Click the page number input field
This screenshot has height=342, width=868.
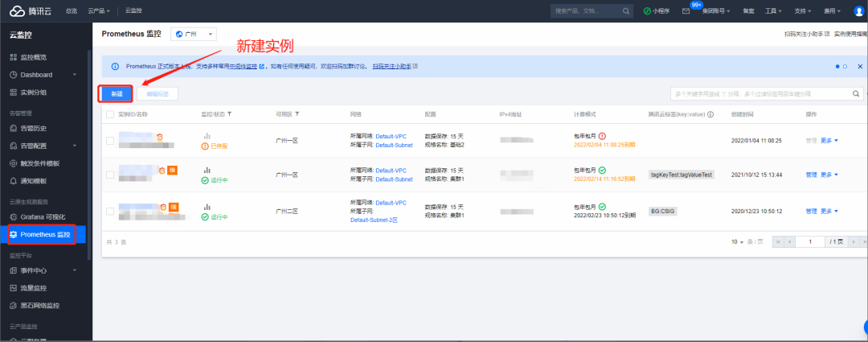coord(810,241)
